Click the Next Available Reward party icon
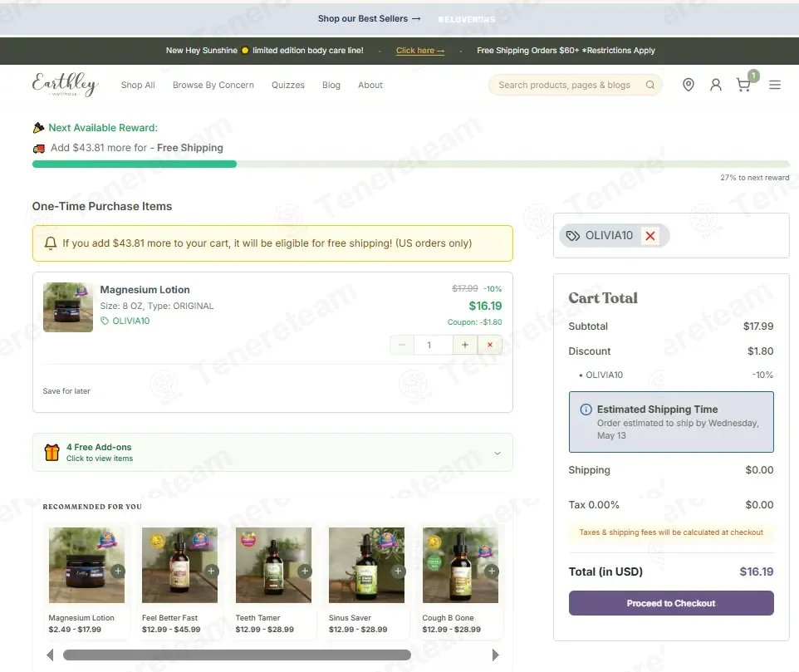 39,128
